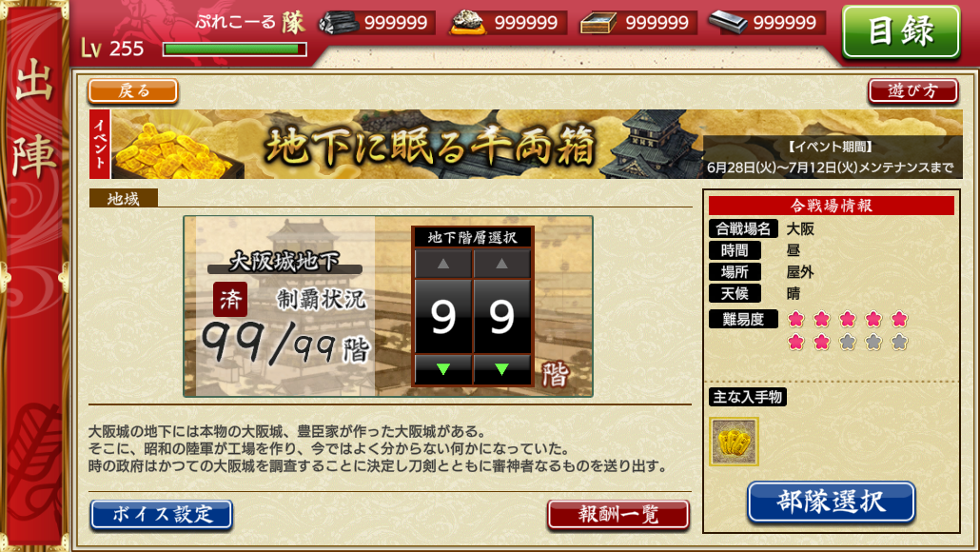
Task: View the 報酬一覧 rewards list
Action: point(618,515)
